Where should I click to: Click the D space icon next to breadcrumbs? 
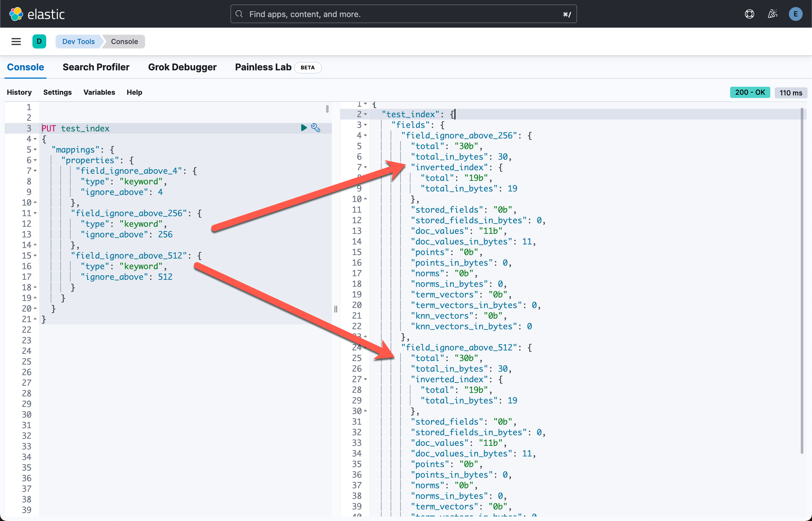(39, 41)
